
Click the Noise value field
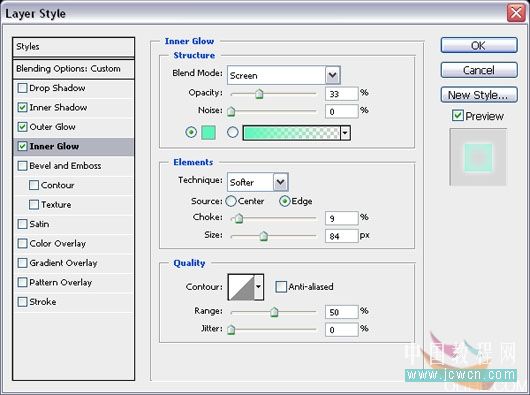(x=341, y=111)
